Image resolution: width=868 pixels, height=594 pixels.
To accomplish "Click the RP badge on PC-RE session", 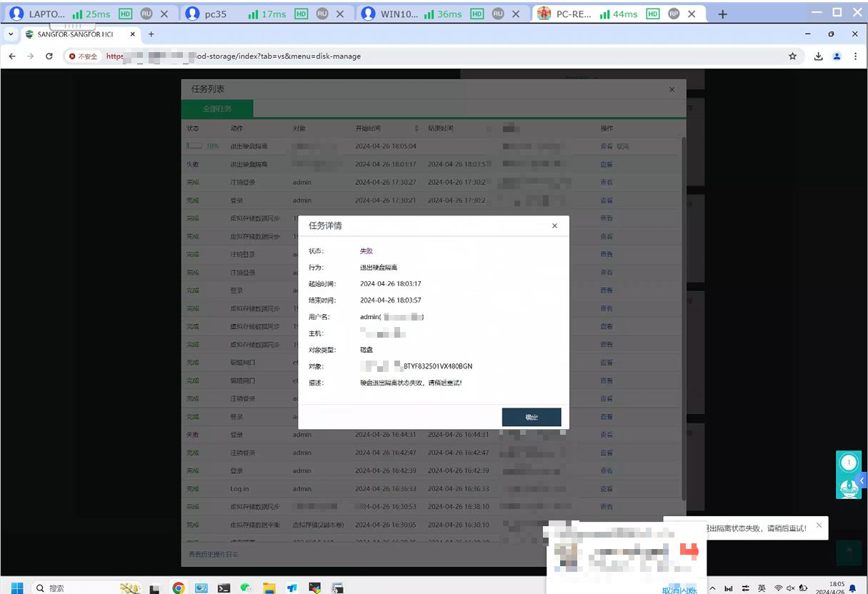I will [x=673, y=14].
